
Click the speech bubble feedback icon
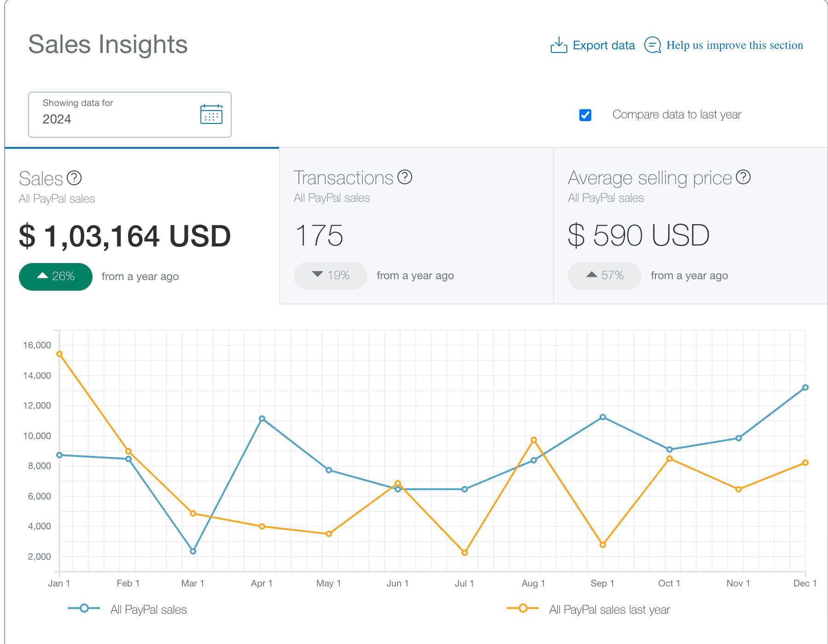coord(653,45)
